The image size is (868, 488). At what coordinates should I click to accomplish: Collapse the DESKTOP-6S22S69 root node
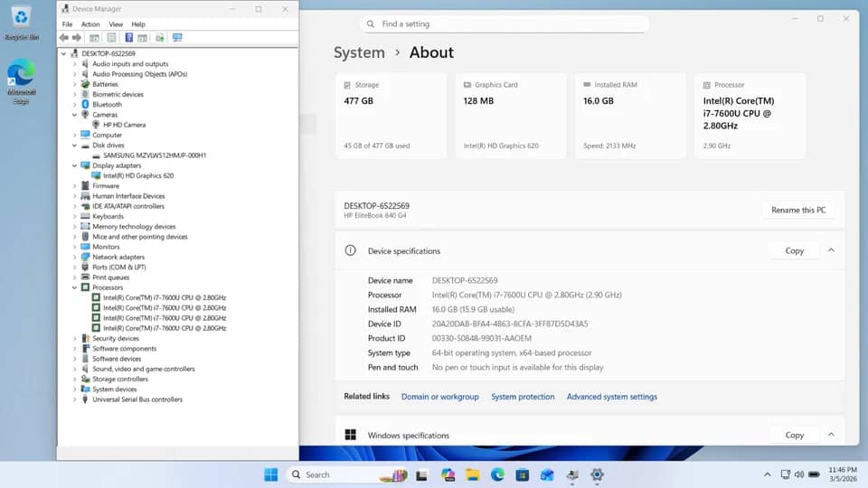point(63,53)
